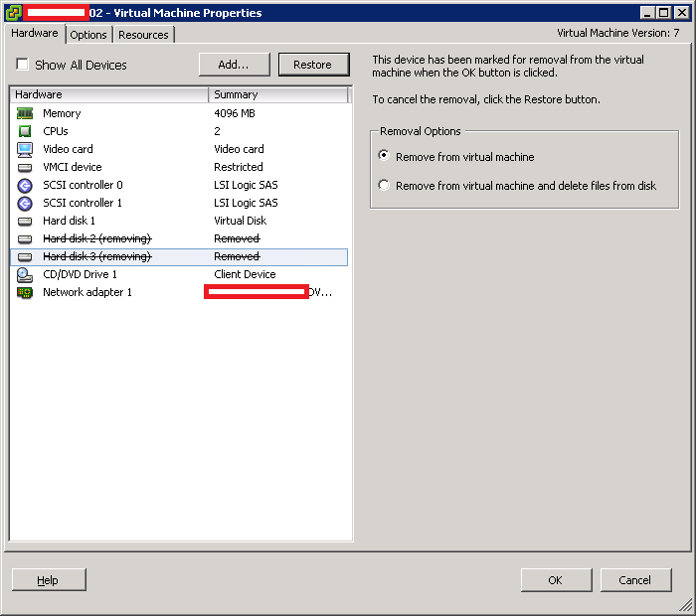Click the Help button

click(x=49, y=580)
